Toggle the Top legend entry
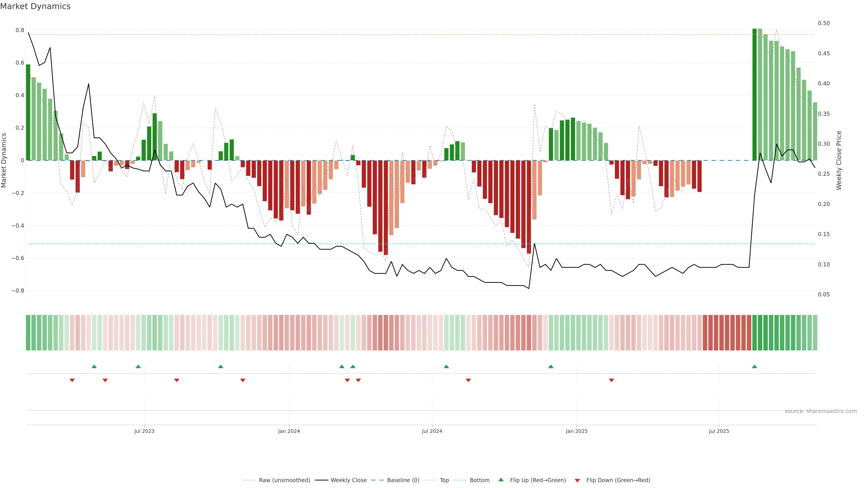Screen dimensions: 868x488 [444, 480]
